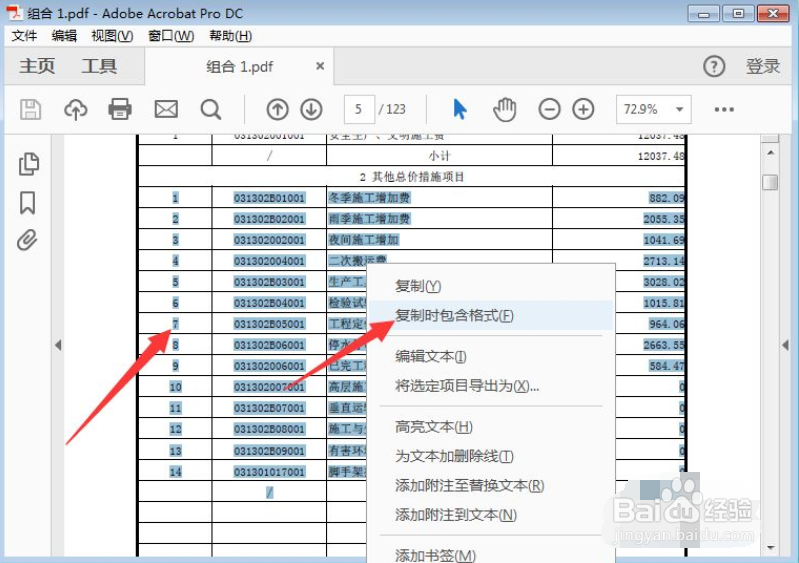Open the Find text magnifier icon
The image size is (799, 563).
tap(210, 110)
